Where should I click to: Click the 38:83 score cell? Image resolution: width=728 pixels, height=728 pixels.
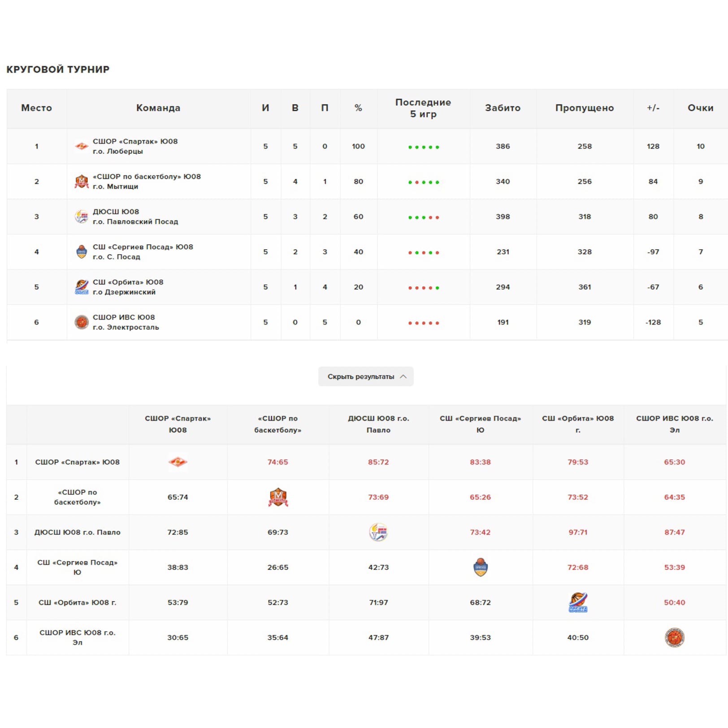178,567
